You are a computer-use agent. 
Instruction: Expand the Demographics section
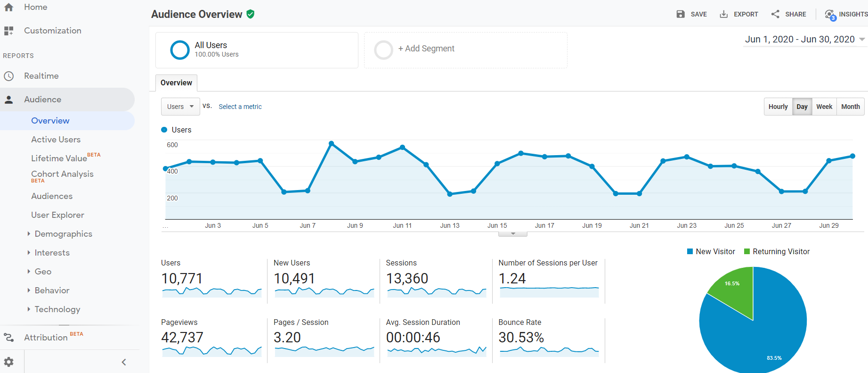tap(63, 234)
